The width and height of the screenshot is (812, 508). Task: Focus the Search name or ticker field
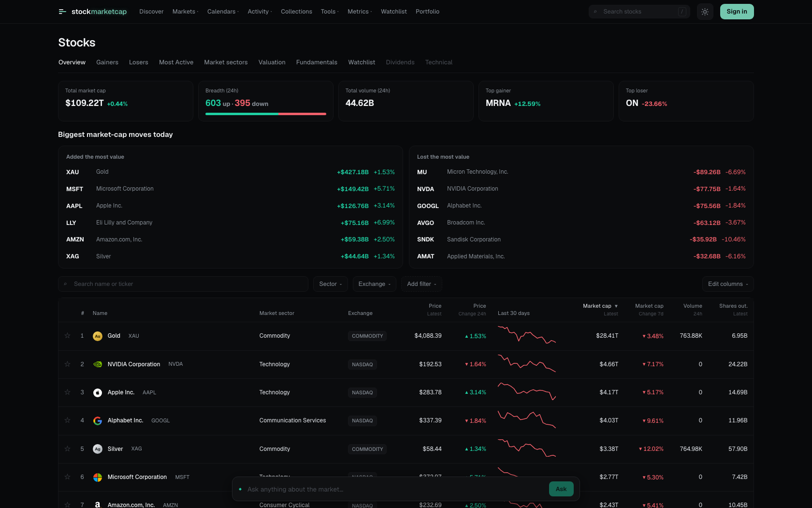click(x=183, y=284)
